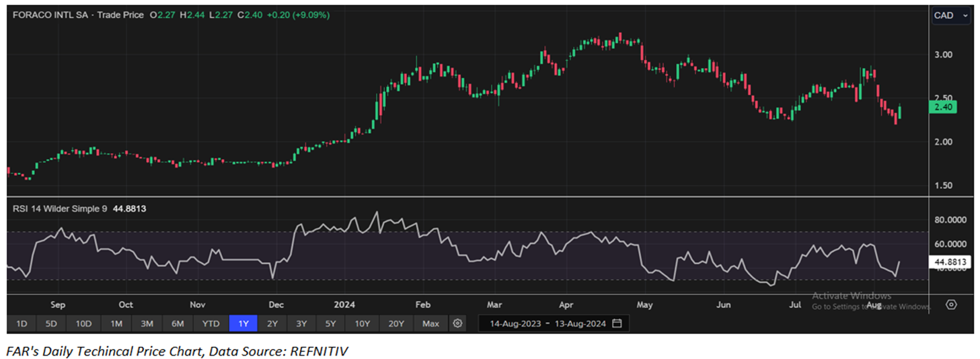Switch to the 3M range
The height and width of the screenshot is (359, 980).
[x=147, y=323]
